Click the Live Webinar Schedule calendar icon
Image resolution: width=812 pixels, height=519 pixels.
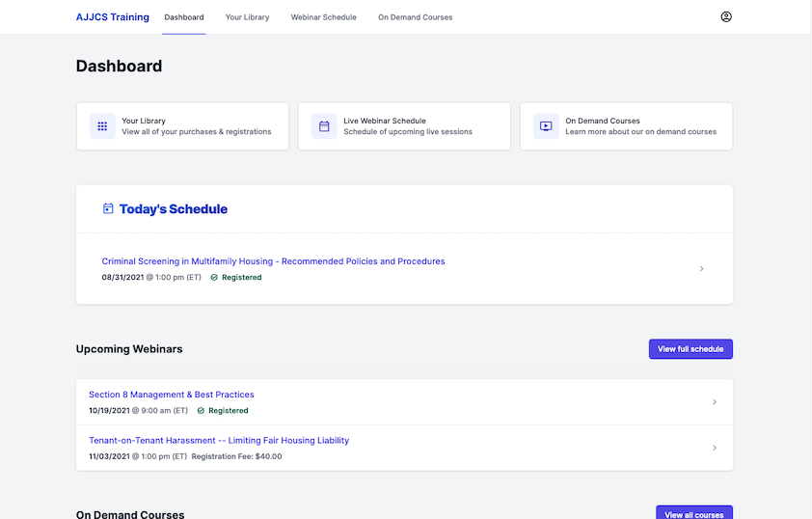click(324, 126)
